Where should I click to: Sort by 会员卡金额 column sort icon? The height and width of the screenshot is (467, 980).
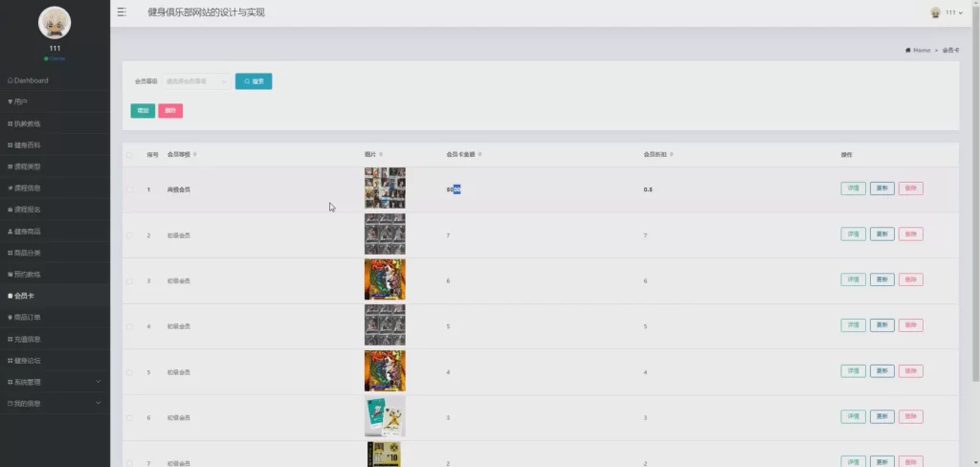[x=480, y=154]
